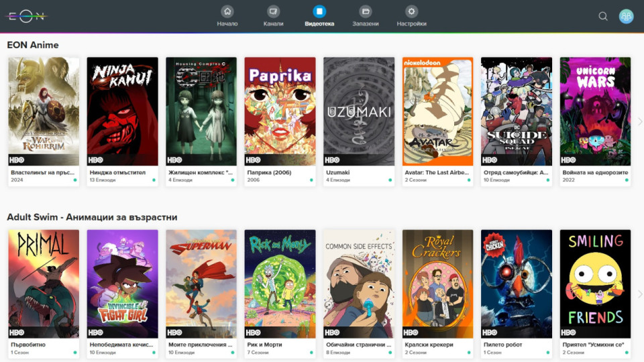This screenshot has height=362, width=644.
Task: Open the Invincible Fight Girl poster
Action: pyautogui.click(x=122, y=284)
